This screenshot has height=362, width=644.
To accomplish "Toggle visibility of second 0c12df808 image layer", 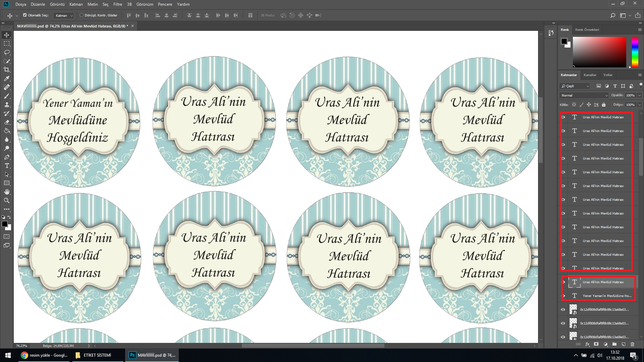I will pyautogui.click(x=563, y=323).
